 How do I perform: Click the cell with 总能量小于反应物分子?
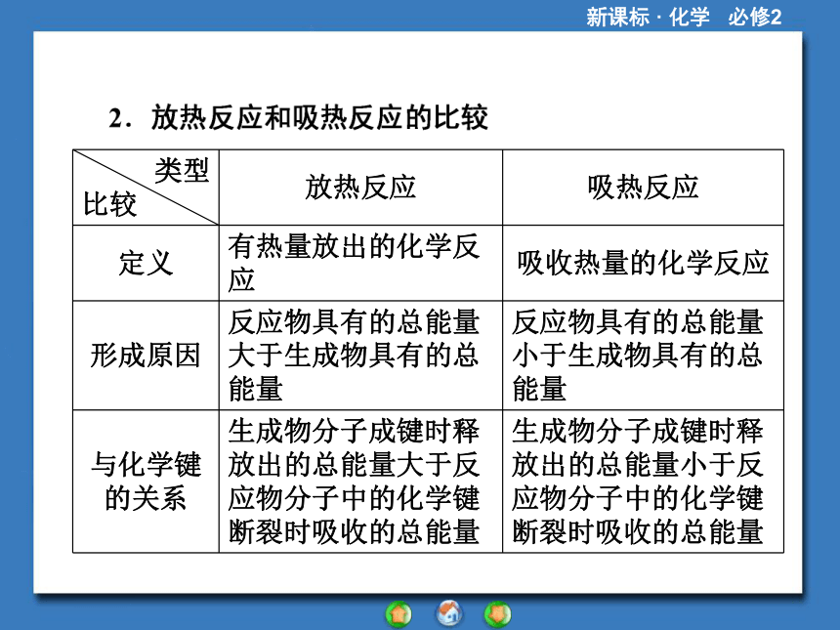[643, 482]
